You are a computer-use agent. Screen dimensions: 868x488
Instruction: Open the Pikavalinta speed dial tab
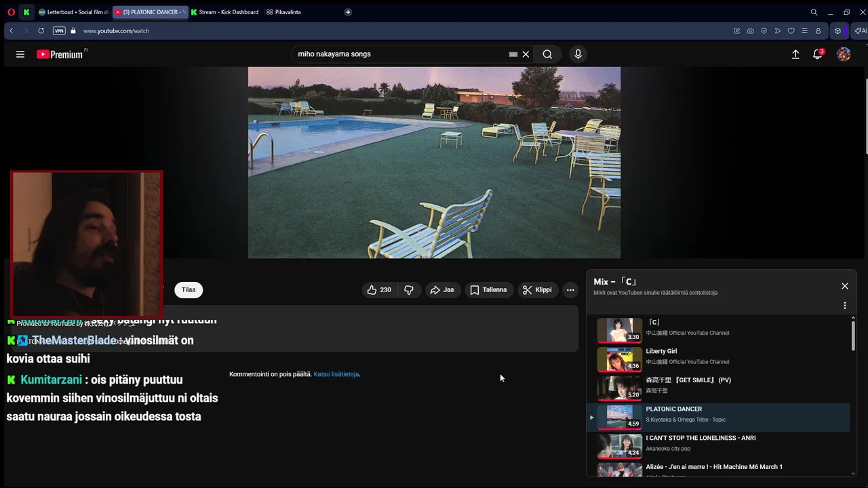click(284, 12)
